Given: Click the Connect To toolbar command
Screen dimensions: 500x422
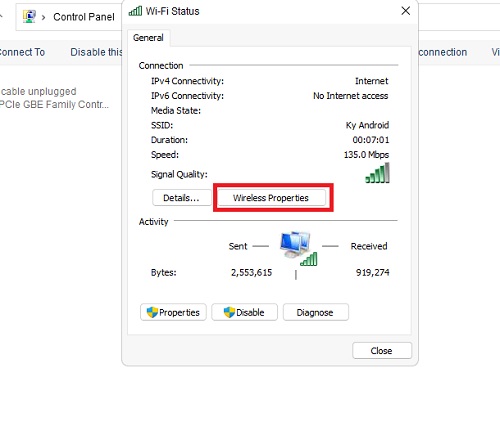Looking at the screenshot, I should [x=22, y=52].
